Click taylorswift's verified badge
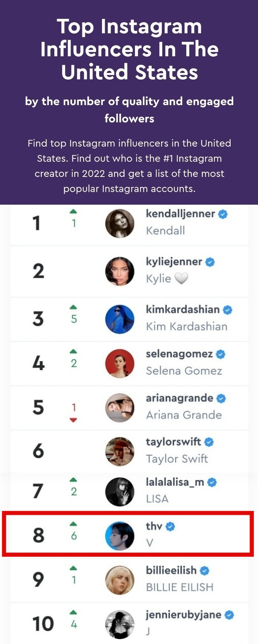Screen dimensions: 258x644 (x=209, y=442)
